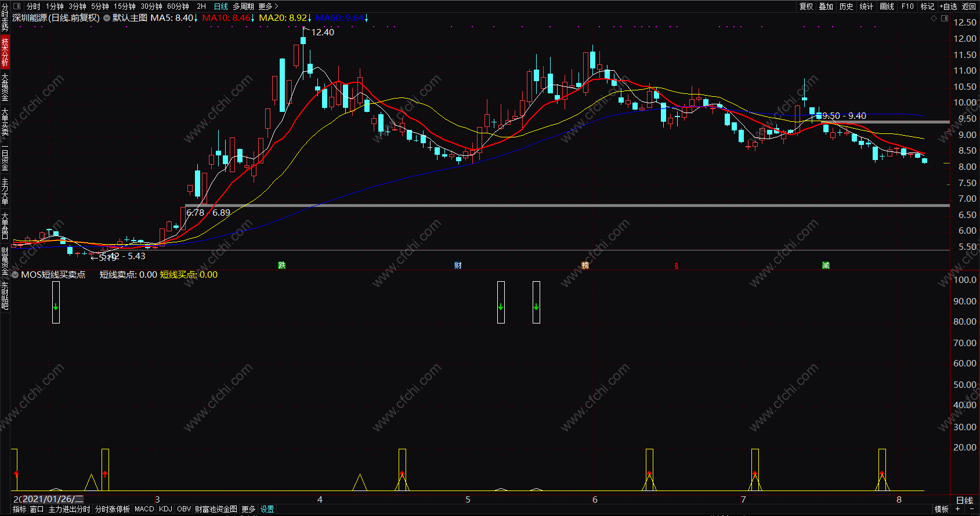Viewport: 980px width, 516px height.
Task: Click the green 减 event marker
Action: tap(826, 265)
